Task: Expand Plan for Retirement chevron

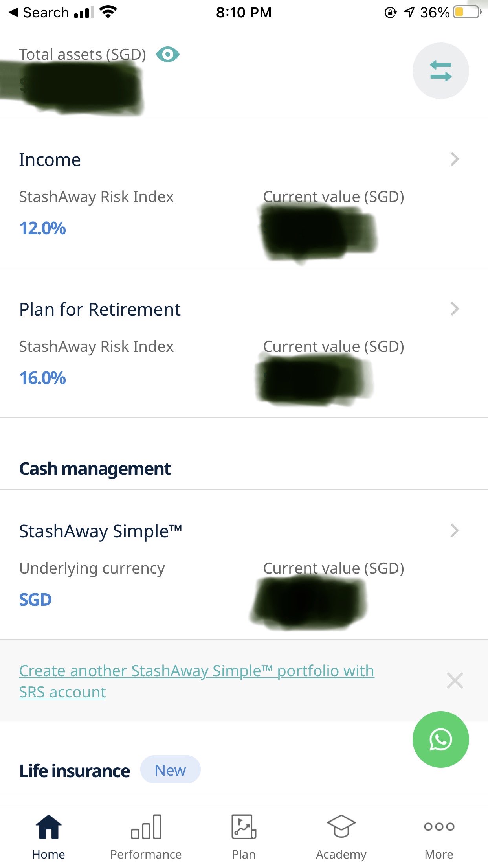Action: click(x=455, y=309)
